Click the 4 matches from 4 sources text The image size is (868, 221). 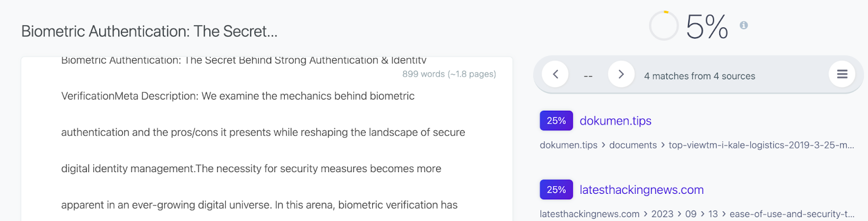[x=699, y=76]
